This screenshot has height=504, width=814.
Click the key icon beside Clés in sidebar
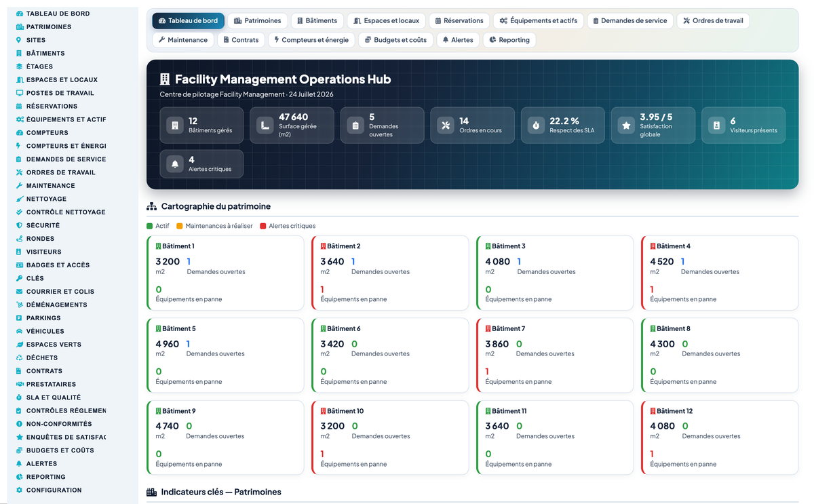pos(19,278)
